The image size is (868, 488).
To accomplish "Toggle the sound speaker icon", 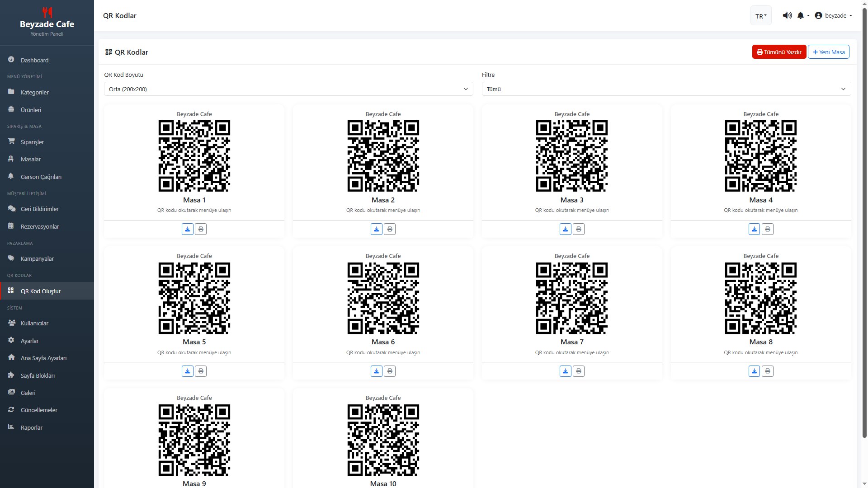I will tap(787, 15).
